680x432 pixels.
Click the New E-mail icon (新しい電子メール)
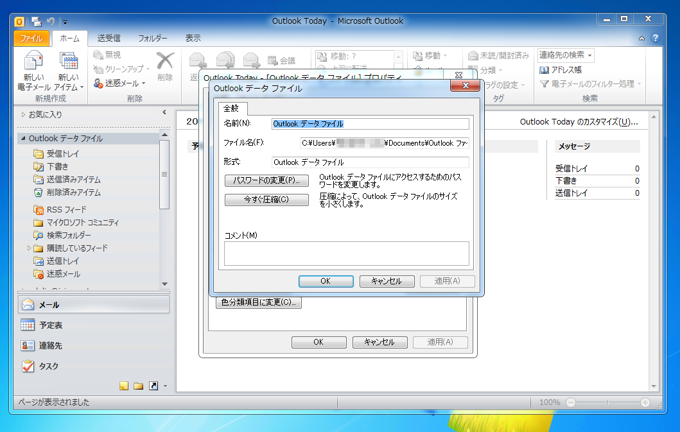point(33,71)
